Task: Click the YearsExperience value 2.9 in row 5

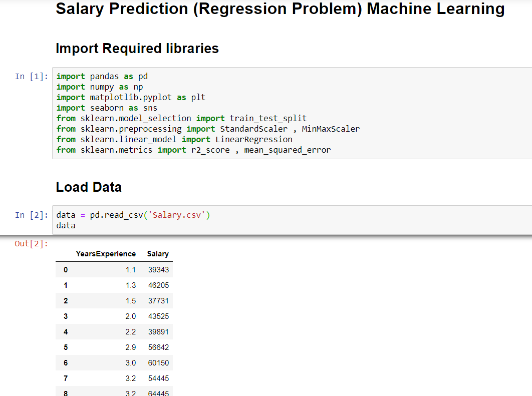Action: coord(131,347)
